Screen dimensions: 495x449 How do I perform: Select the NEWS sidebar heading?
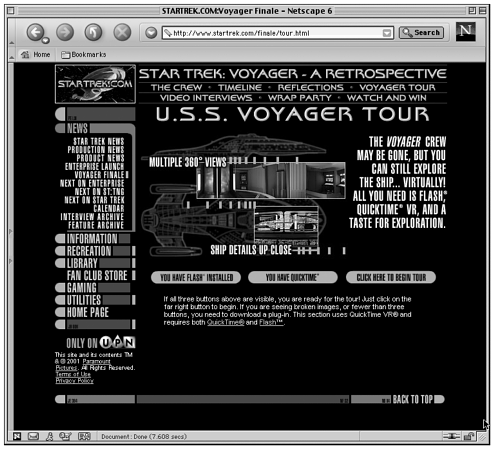(77, 128)
